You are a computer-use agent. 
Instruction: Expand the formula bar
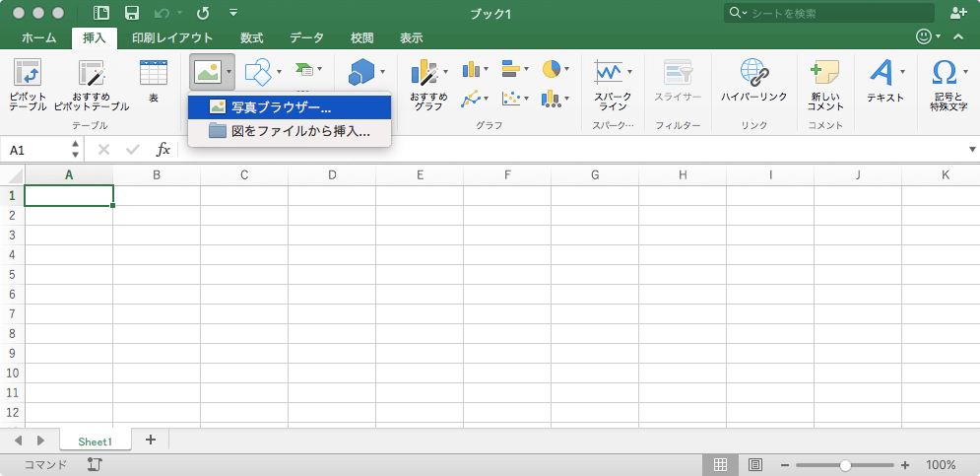click(x=972, y=150)
